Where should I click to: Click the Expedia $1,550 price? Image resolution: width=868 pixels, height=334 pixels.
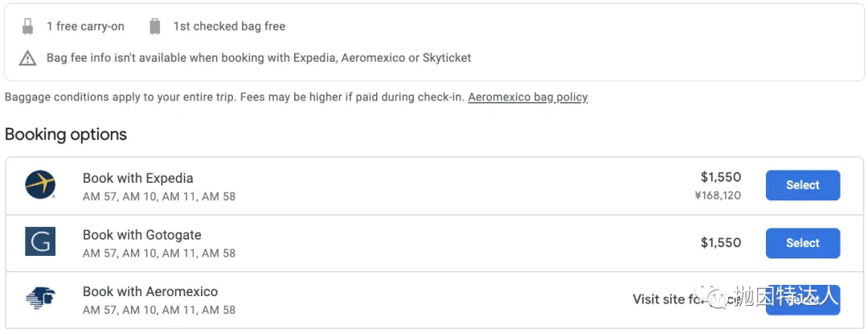(721, 177)
